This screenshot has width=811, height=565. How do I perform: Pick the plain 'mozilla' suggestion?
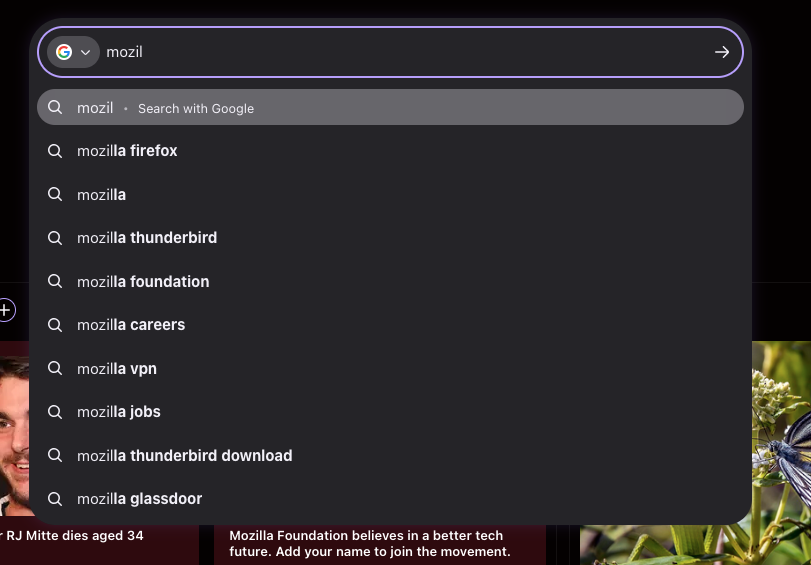click(391, 195)
